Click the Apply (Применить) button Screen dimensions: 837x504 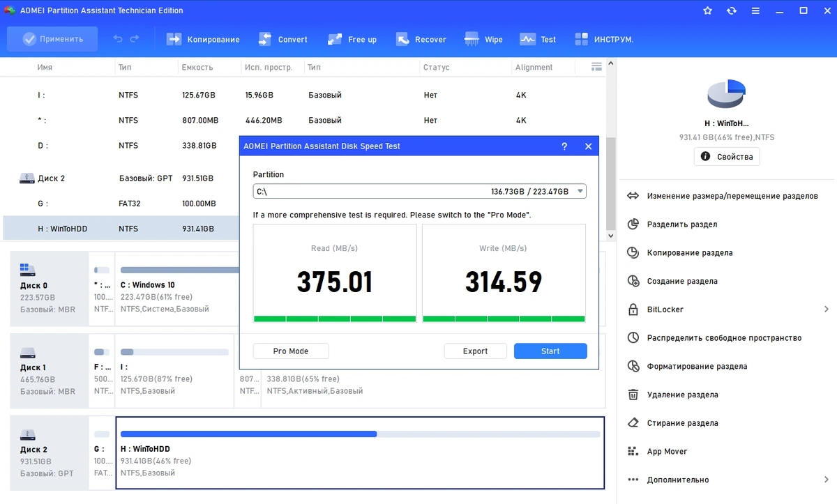[x=52, y=39]
